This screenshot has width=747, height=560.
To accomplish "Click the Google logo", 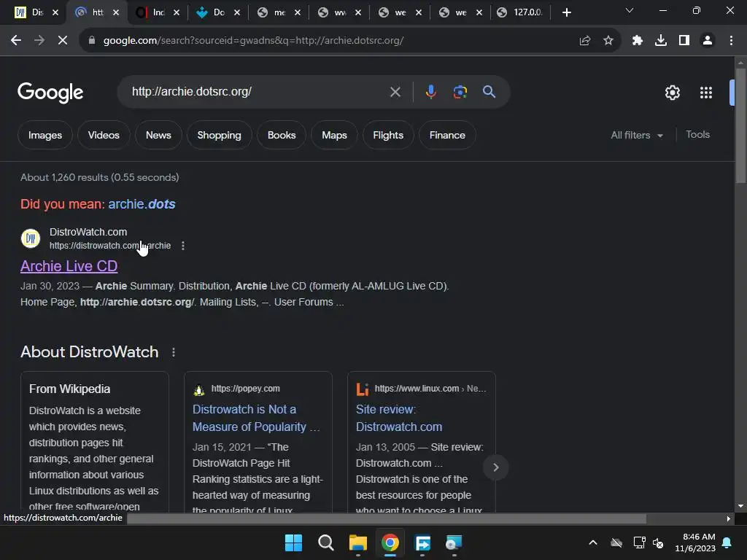I will click(x=50, y=93).
